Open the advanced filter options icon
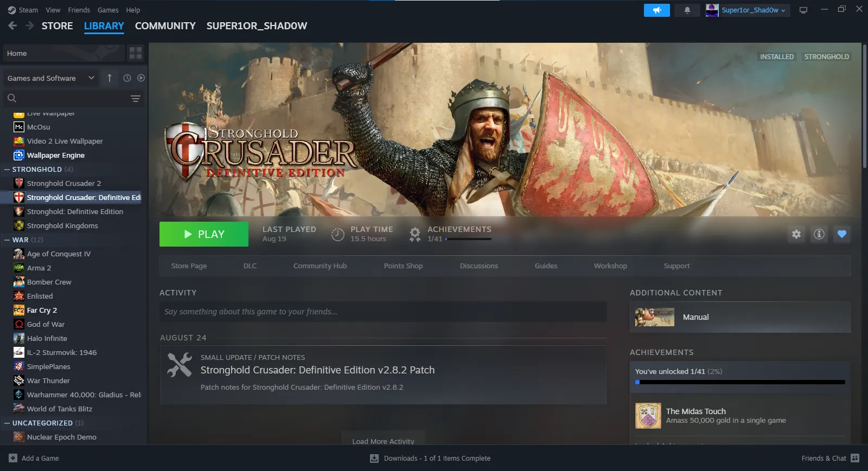Image resolution: width=868 pixels, height=471 pixels. (136, 98)
